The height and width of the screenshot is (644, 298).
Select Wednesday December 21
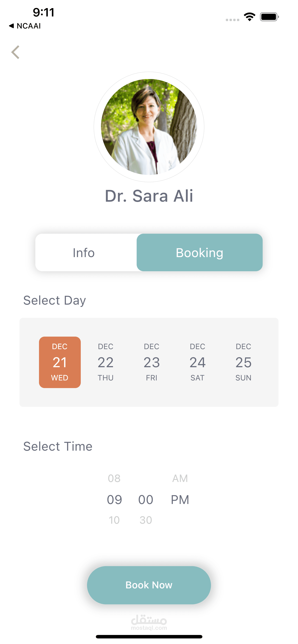tap(60, 362)
